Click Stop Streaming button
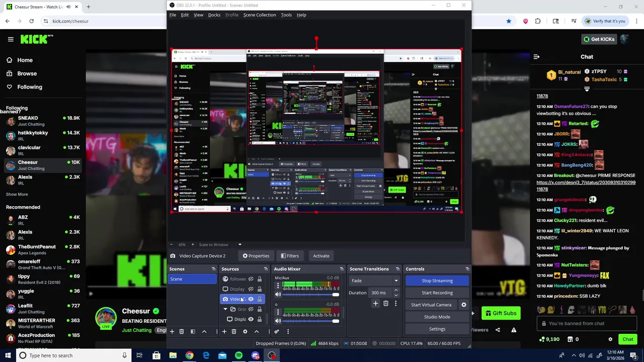 pyautogui.click(x=437, y=281)
